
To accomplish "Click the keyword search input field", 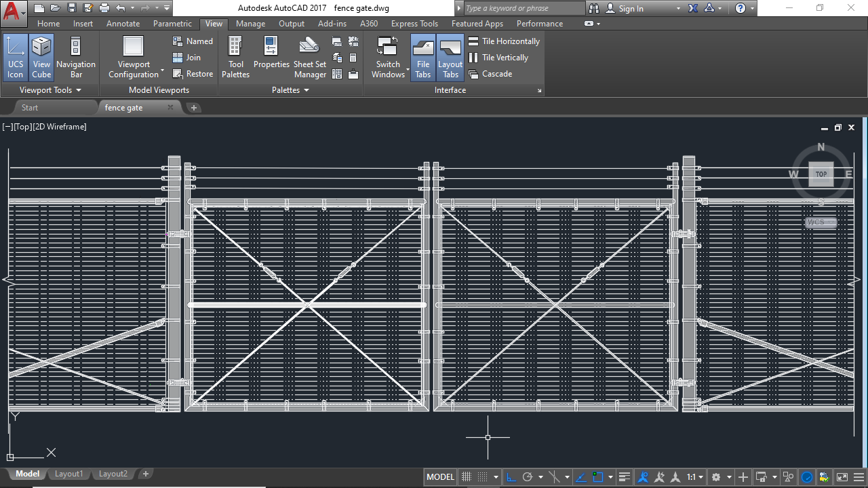I will tap(524, 8).
